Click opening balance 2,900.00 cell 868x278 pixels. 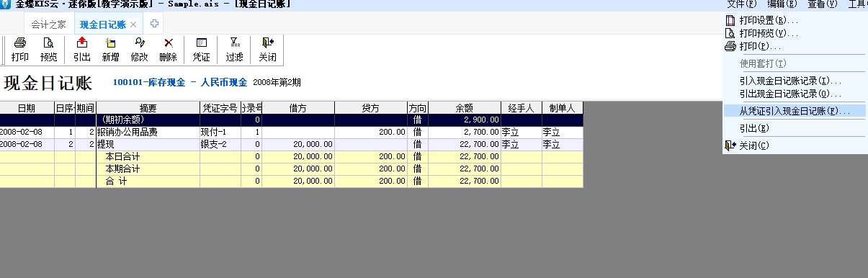tap(464, 120)
